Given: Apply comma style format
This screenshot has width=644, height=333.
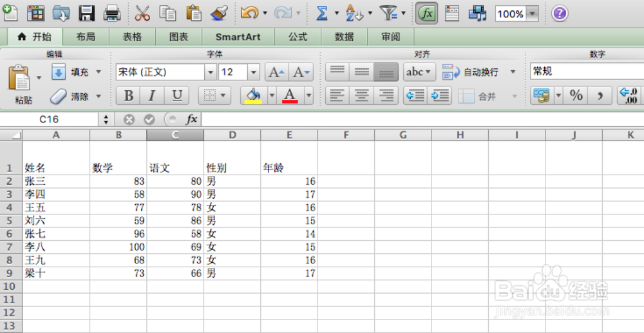Looking at the screenshot, I should pyautogui.click(x=600, y=96).
